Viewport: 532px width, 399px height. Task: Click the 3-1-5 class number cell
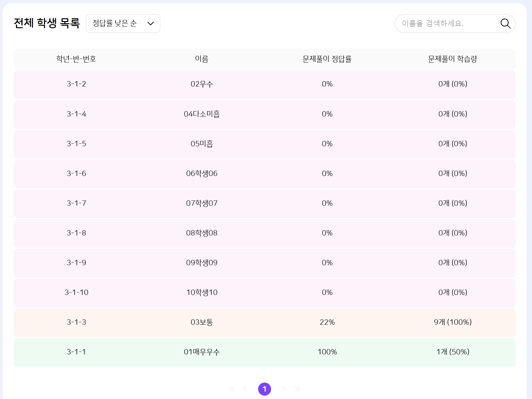76,144
